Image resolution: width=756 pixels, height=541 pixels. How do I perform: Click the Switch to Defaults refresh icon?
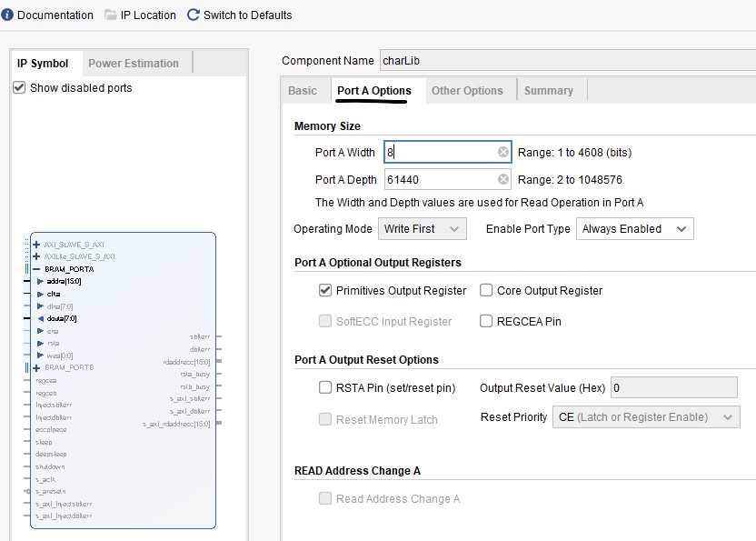point(193,15)
